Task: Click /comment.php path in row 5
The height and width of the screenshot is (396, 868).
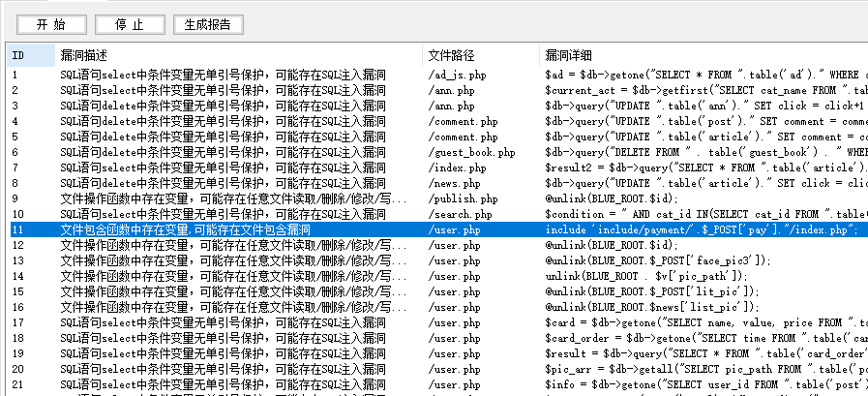Action: pos(463,137)
